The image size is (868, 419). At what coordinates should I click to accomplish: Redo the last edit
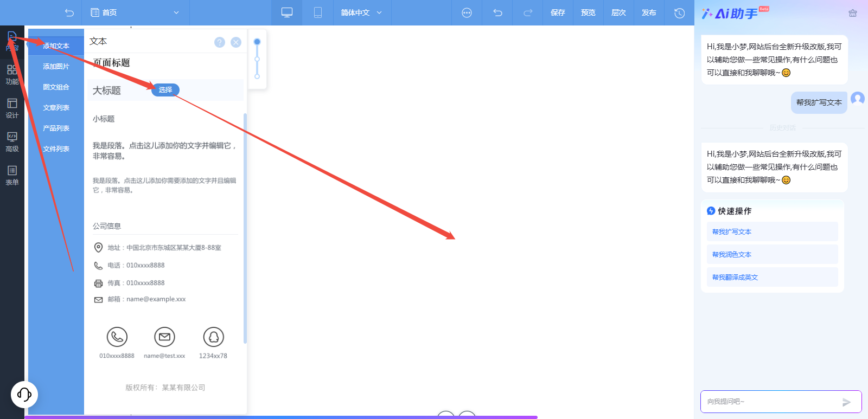(528, 12)
